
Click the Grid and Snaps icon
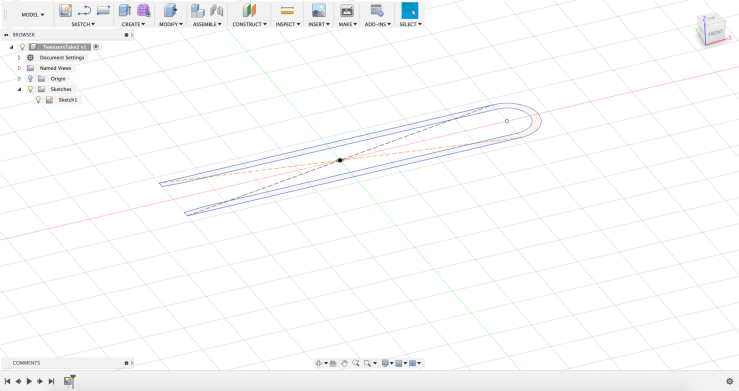[399, 363]
